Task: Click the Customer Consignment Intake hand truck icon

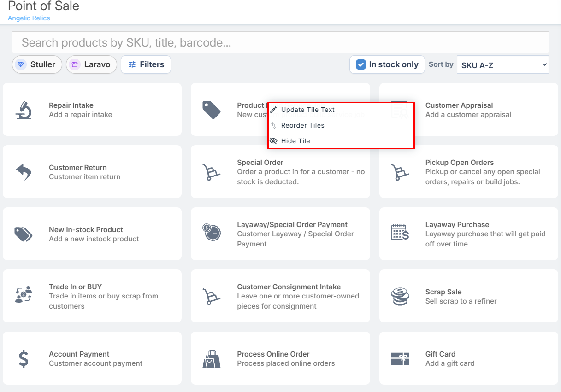Action: pos(212,297)
